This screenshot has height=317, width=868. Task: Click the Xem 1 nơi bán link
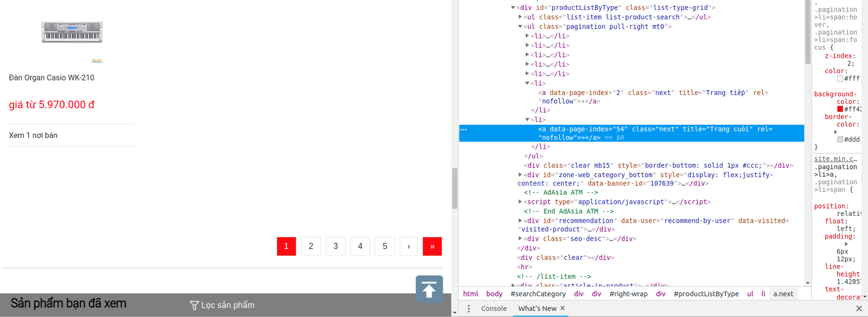tap(33, 135)
